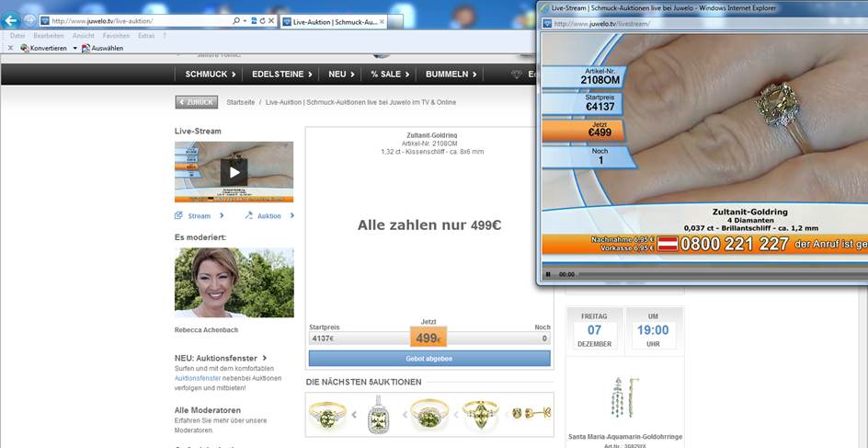Click the Startseite breadcrumb link
Viewport: 868px width, 448px height.
240,102
